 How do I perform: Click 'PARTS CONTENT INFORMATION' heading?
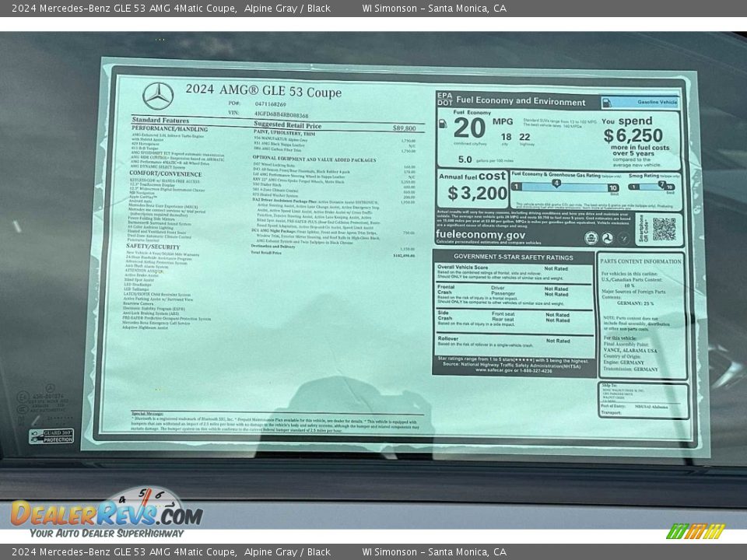(640, 261)
